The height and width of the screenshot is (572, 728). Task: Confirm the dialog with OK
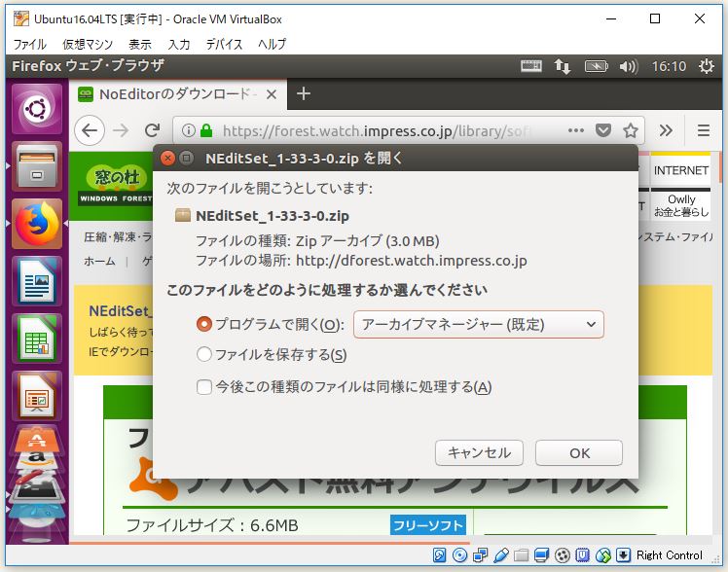click(x=579, y=452)
